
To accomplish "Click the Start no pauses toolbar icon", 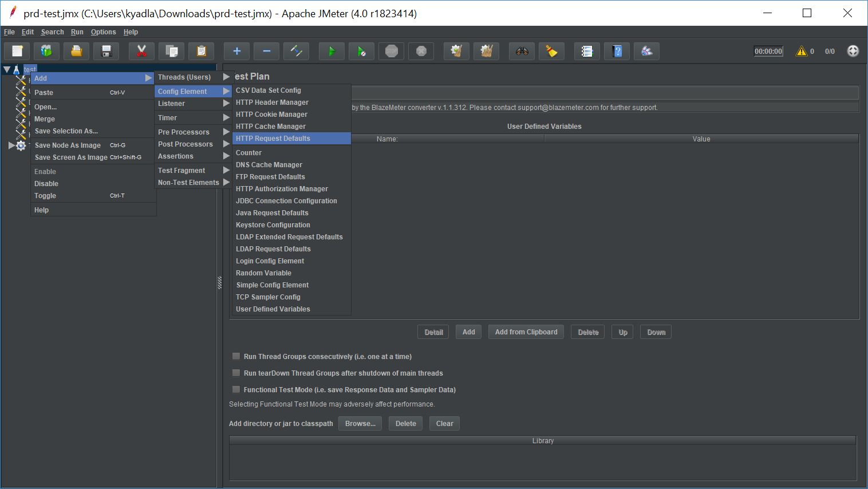I will (x=361, y=51).
